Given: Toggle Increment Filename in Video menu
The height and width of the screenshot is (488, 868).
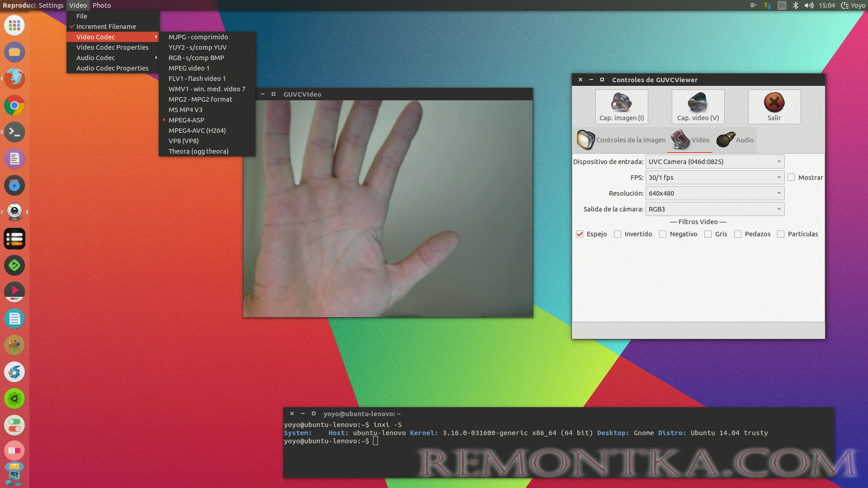Looking at the screenshot, I should [x=113, y=27].
